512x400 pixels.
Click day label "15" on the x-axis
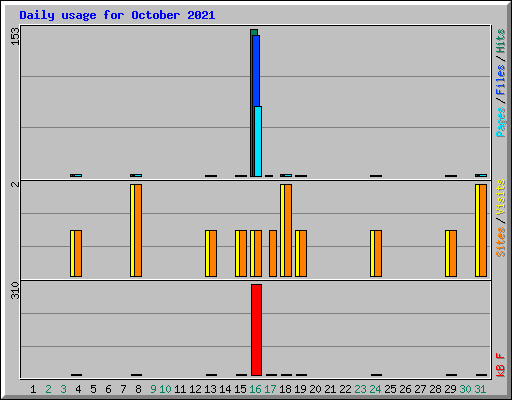[x=240, y=389]
